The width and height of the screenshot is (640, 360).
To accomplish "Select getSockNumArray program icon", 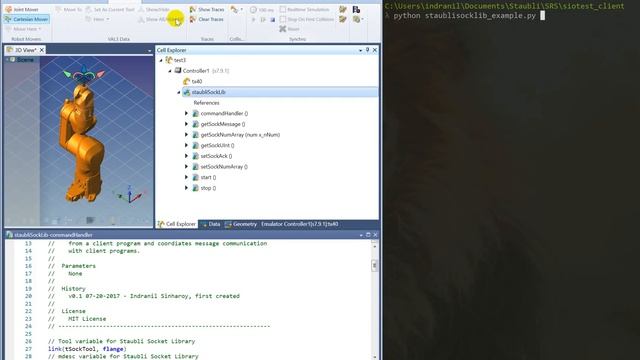I will coord(196,135).
